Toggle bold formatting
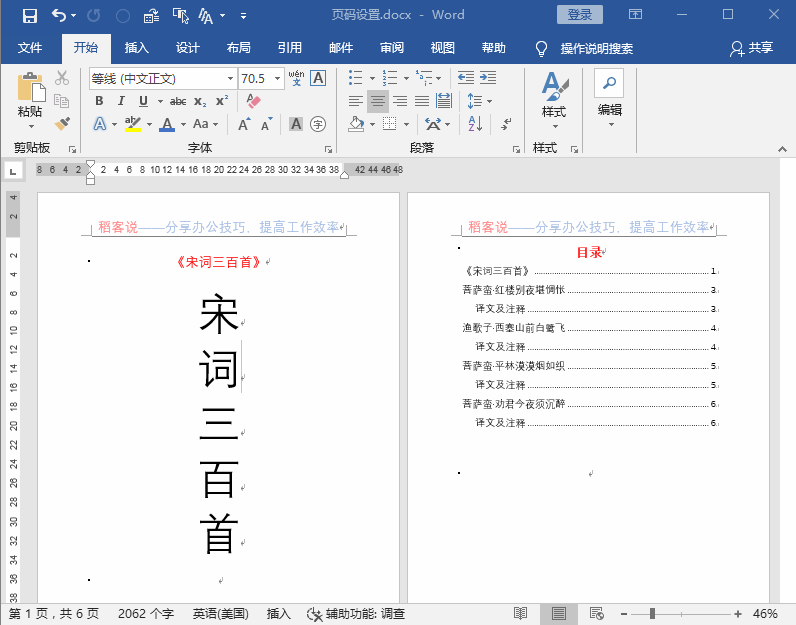The height and width of the screenshot is (625, 796). point(100,101)
